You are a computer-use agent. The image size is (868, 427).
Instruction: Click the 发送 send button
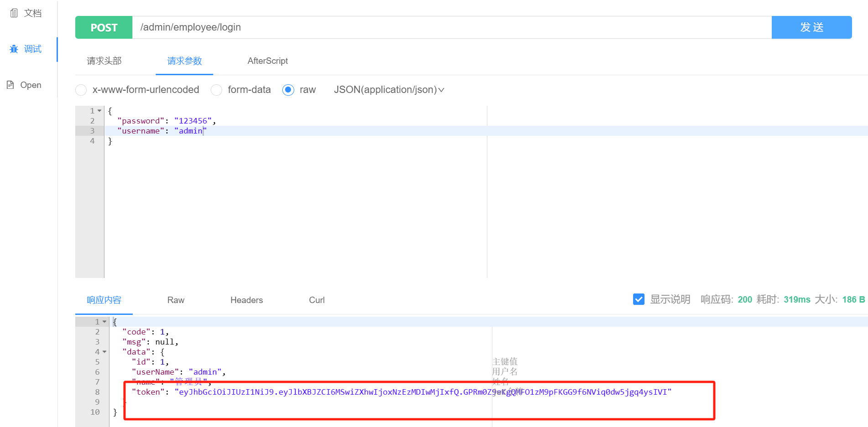tap(811, 27)
